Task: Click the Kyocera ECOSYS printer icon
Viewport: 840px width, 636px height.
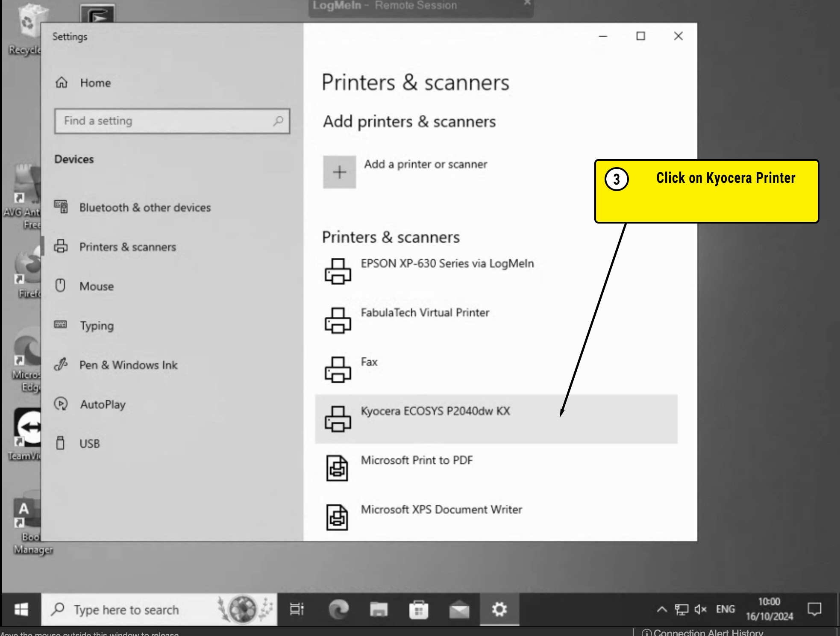Action: (338, 419)
